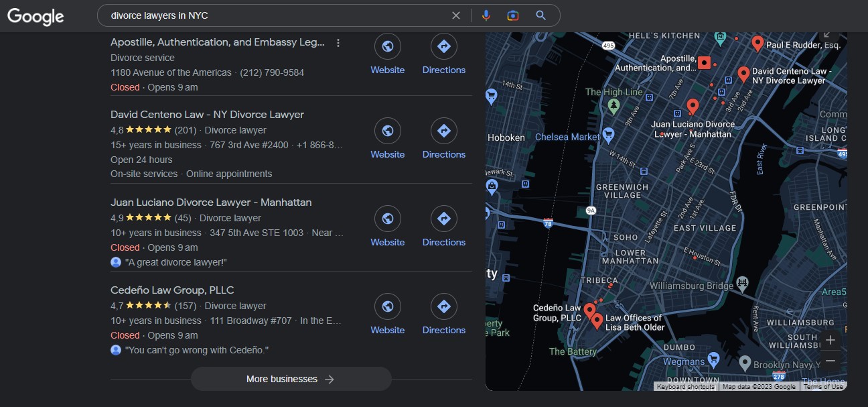
Task: Select Cedeño Law Group map pin
Action: click(x=589, y=311)
